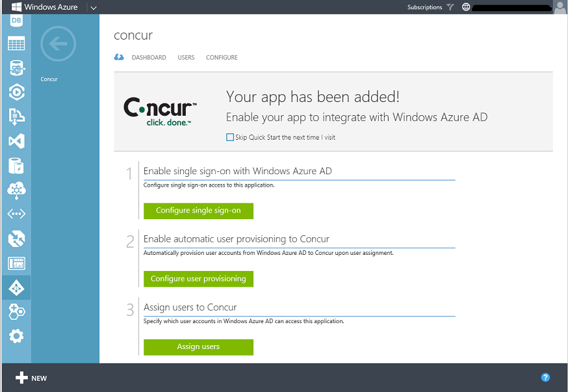Open the Cache cylinder sidebar icon

point(16,166)
